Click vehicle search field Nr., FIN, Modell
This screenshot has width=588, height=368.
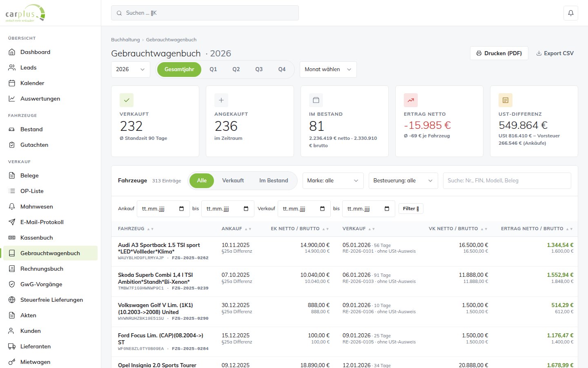[x=507, y=181]
